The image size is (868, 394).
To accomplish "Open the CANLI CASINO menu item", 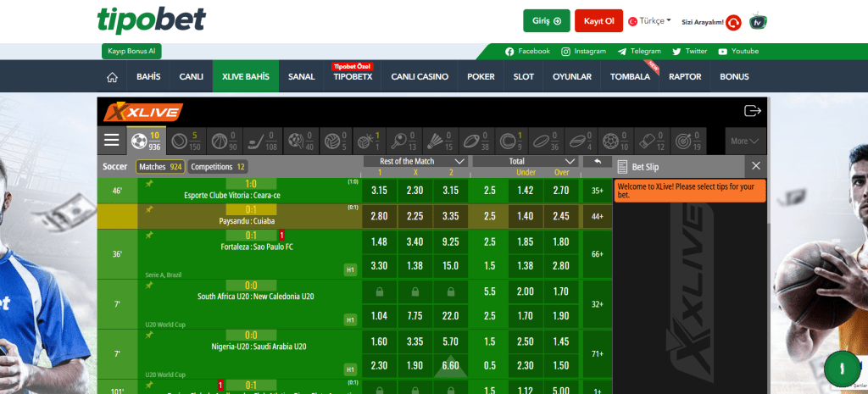I will pos(420,77).
